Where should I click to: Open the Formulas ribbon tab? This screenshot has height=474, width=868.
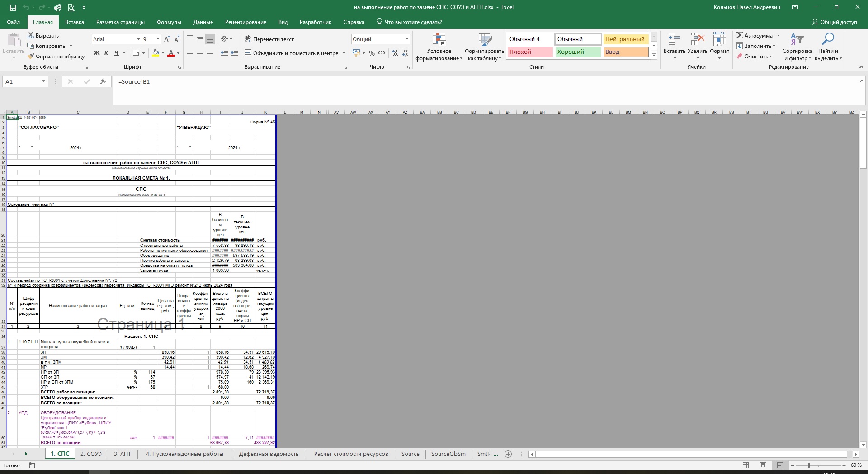(x=169, y=22)
